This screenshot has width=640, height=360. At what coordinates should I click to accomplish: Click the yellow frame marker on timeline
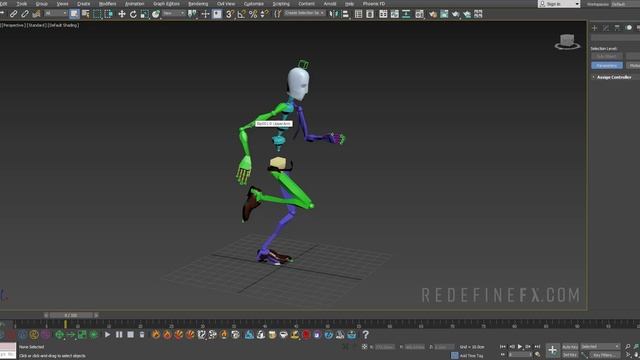point(65,324)
